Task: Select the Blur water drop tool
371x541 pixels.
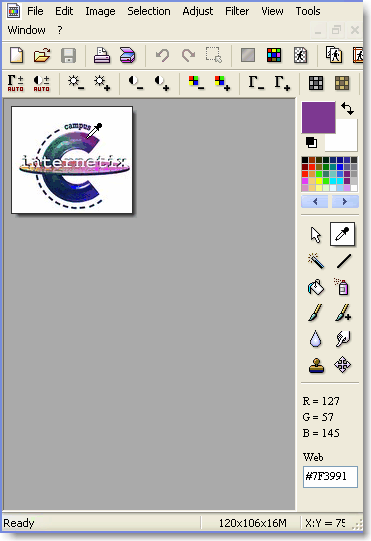Action: point(315,339)
